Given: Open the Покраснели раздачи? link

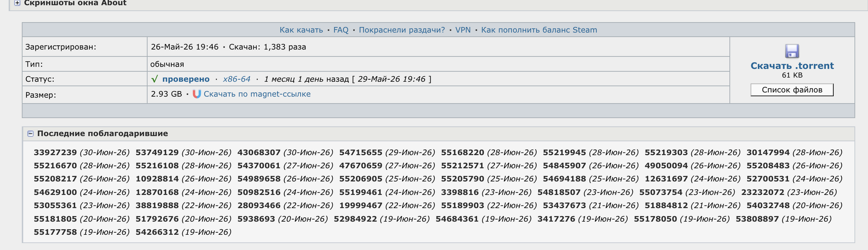Looking at the screenshot, I should (402, 30).
